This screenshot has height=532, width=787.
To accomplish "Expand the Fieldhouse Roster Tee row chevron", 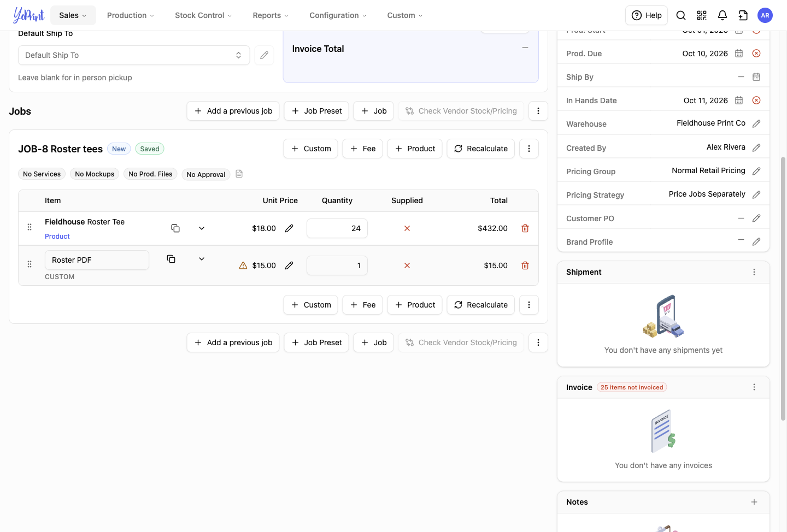I will click(202, 228).
